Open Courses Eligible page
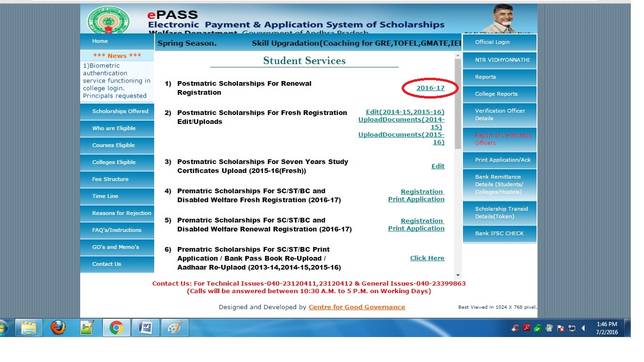The image size is (644, 362). [117, 146]
